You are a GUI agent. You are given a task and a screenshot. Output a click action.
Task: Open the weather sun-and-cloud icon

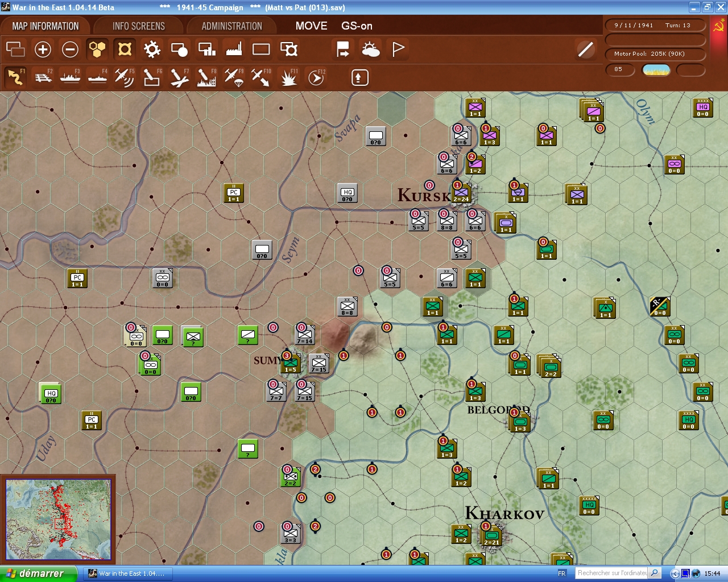click(x=370, y=49)
